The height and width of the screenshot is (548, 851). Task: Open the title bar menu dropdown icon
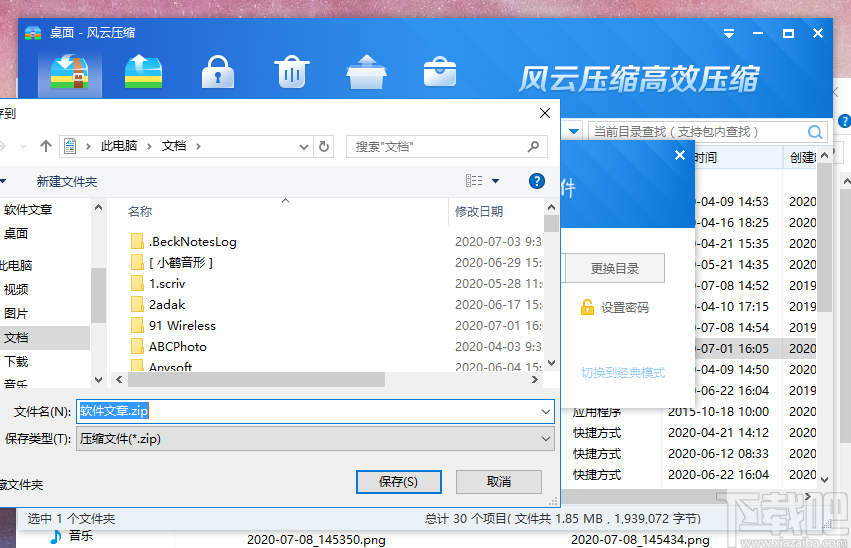coord(729,34)
